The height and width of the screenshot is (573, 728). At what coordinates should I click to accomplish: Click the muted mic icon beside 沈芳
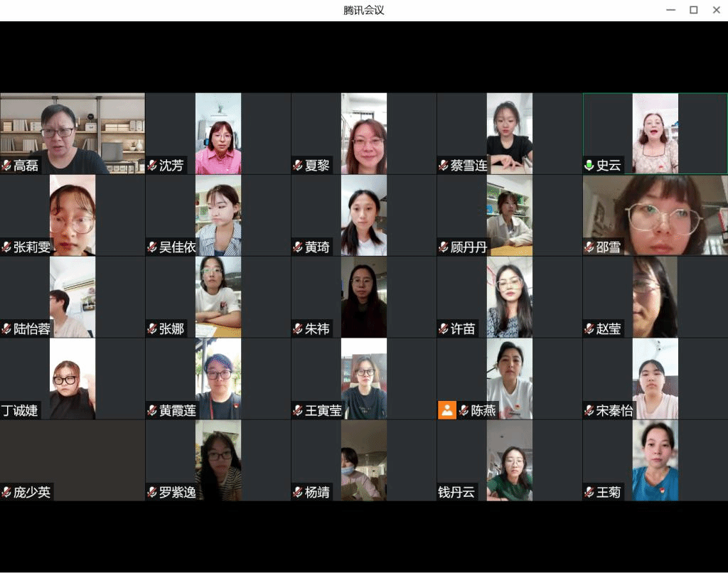click(x=152, y=166)
